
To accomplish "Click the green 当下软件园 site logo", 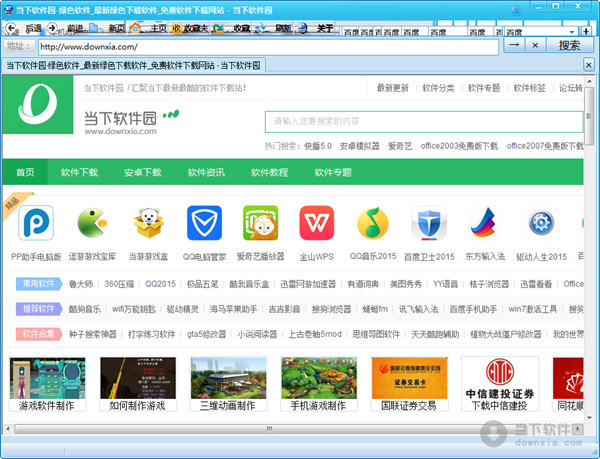I will pos(38,104).
